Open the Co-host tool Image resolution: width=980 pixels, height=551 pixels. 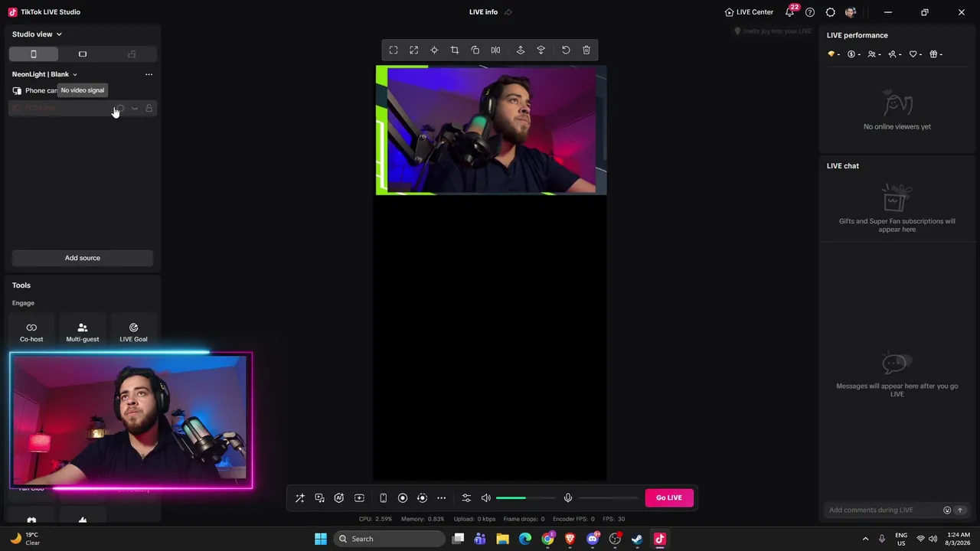pos(31,332)
